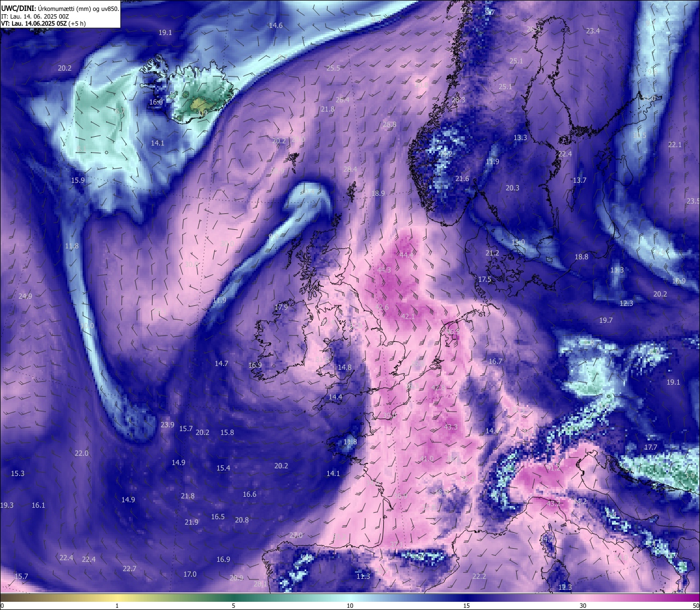Viewport: 700px width, 610px height.
Task: Click the 16.5 value label
Action: 218,516
